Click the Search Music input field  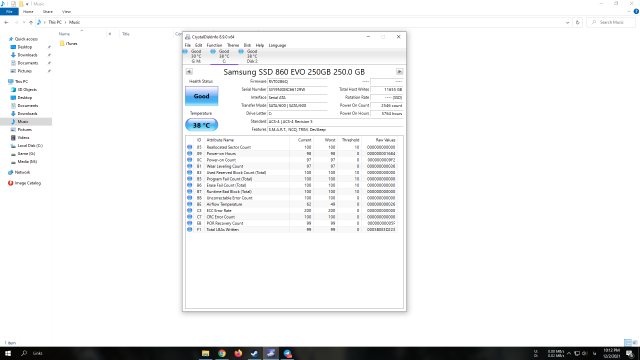(611, 22)
